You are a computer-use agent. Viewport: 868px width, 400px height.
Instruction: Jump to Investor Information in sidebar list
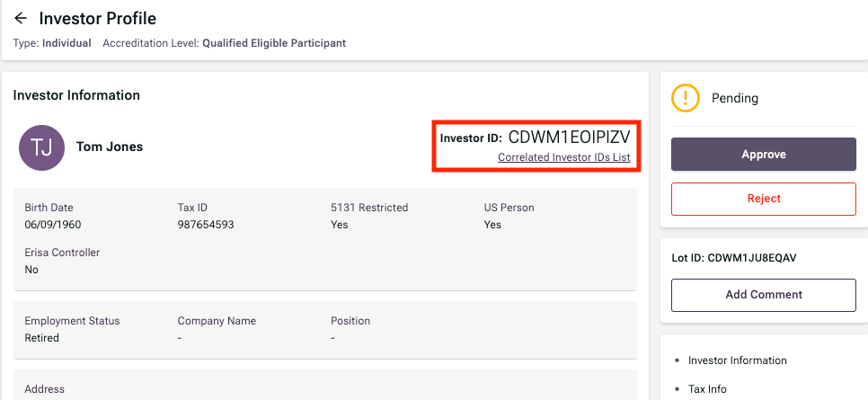pyautogui.click(x=737, y=360)
